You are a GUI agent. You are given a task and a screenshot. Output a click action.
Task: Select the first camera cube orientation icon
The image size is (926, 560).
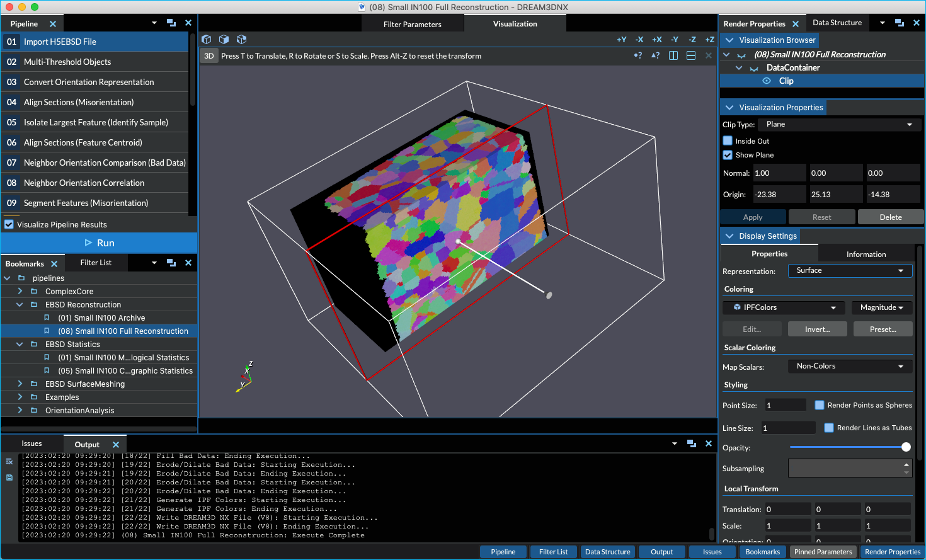[x=206, y=39]
